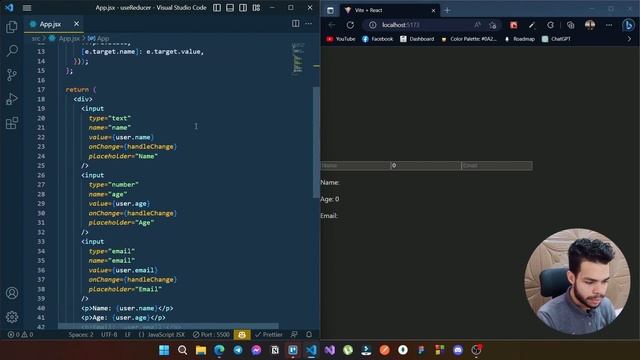The image size is (640, 360).
Task: Click the editor vertical scrollbar
Action: [x=316, y=142]
